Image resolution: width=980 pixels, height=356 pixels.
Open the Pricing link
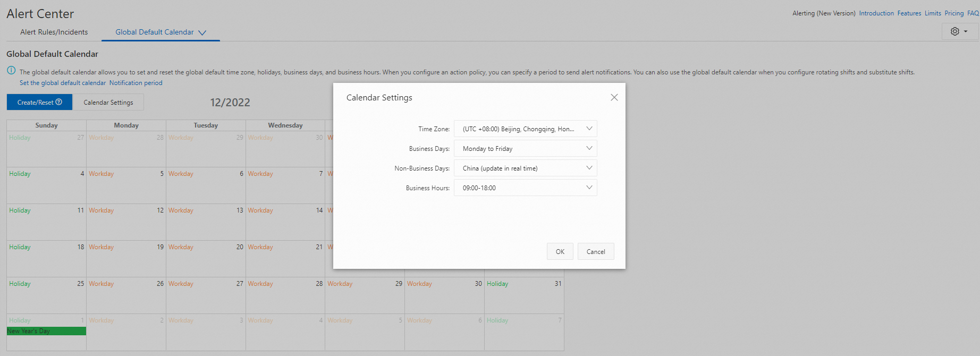(954, 13)
